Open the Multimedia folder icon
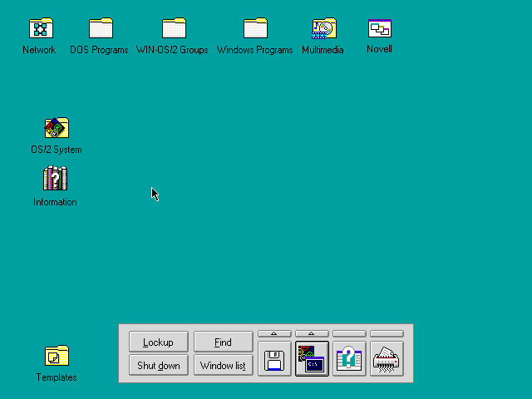The width and height of the screenshot is (532, 399). (x=324, y=27)
